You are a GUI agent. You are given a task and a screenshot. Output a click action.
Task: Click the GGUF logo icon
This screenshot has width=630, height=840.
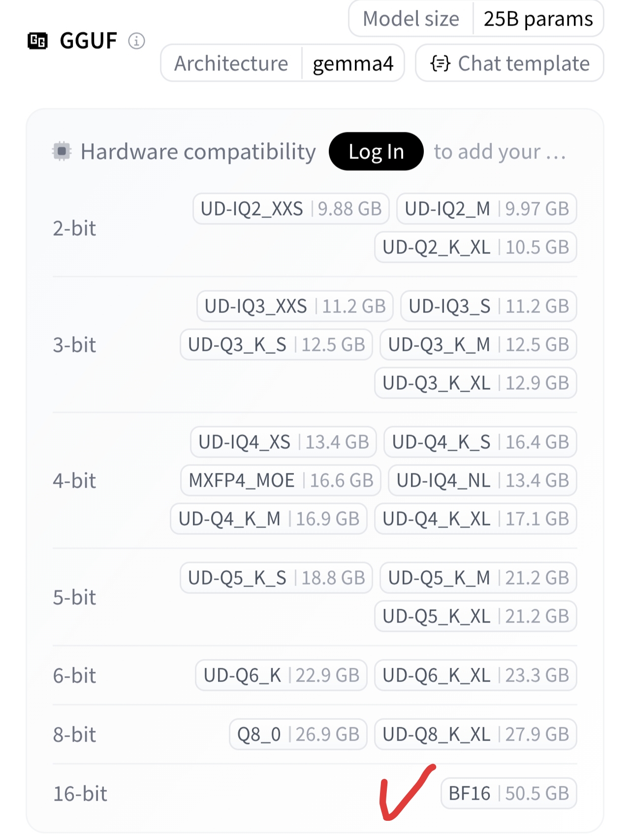coord(38,41)
